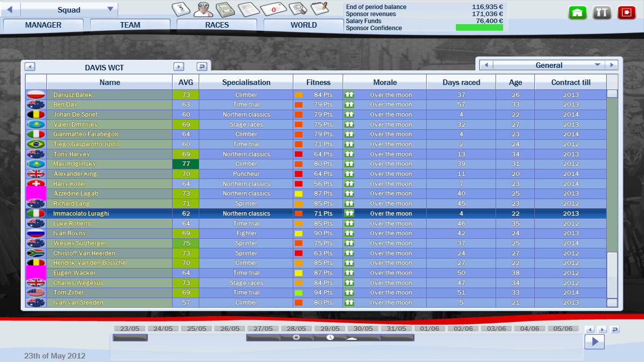Expand the General view dropdown
The width and height of the screenshot is (644, 362).
coord(597,65)
